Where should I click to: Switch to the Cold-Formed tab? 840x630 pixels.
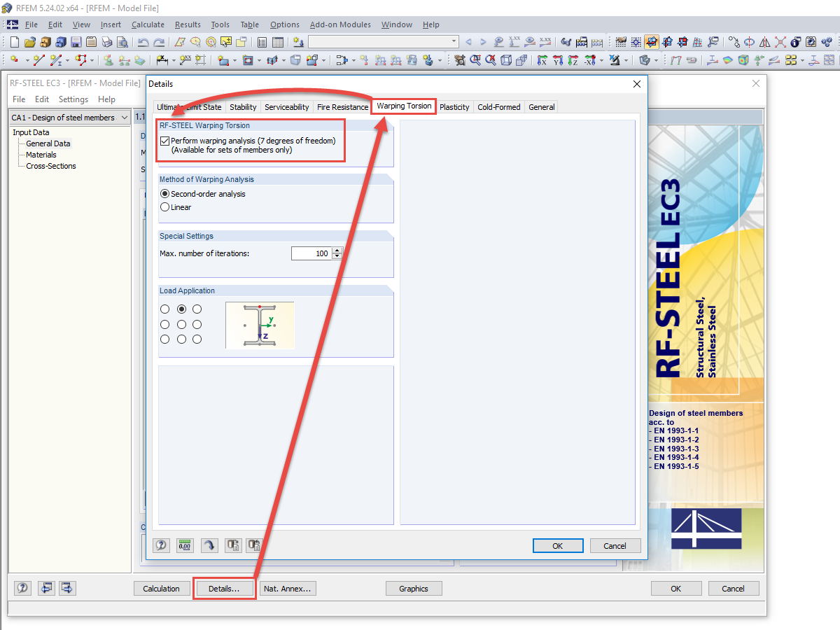click(x=499, y=107)
